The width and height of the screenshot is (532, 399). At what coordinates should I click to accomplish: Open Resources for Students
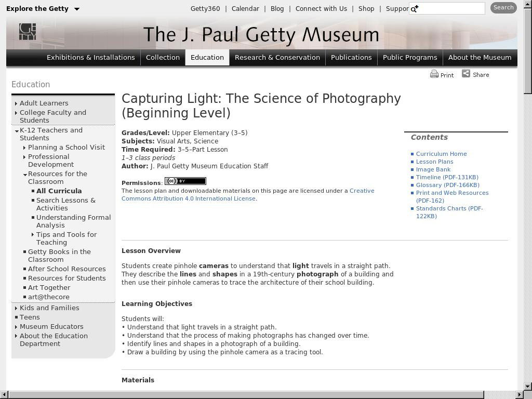pyautogui.click(x=67, y=278)
